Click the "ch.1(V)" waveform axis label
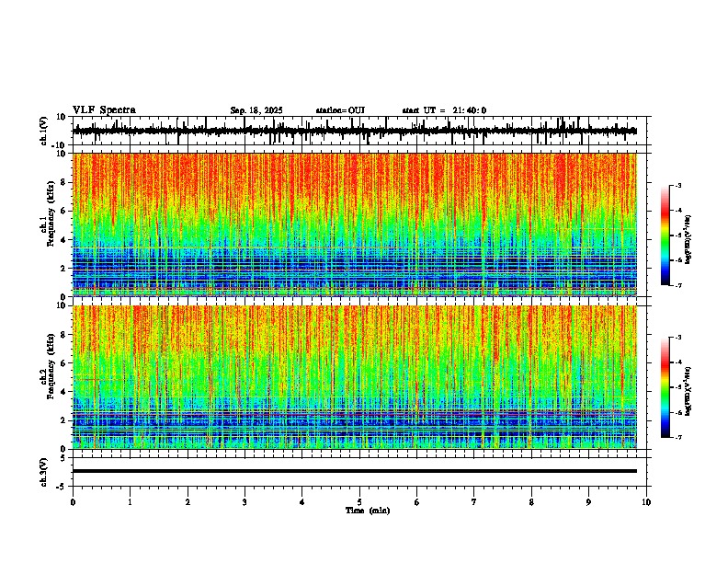Viewport: 728px width, 563px height. 44,131
